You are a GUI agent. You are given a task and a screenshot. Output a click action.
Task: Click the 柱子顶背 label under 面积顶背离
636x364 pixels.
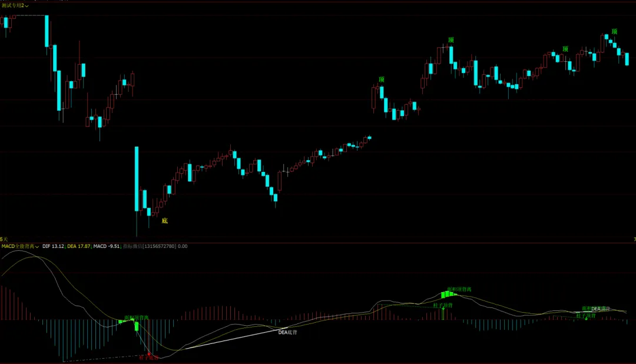pyautogui.click(x=443, y=305)
